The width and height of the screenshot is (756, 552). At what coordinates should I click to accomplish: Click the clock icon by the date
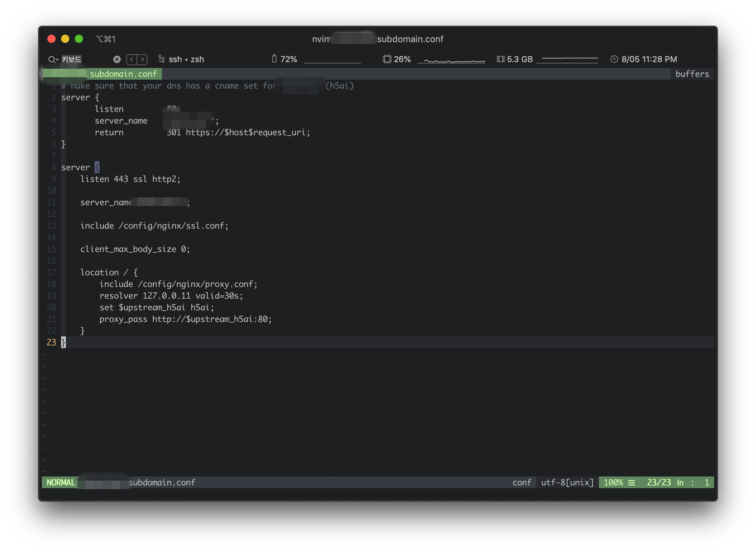point(614,59)
